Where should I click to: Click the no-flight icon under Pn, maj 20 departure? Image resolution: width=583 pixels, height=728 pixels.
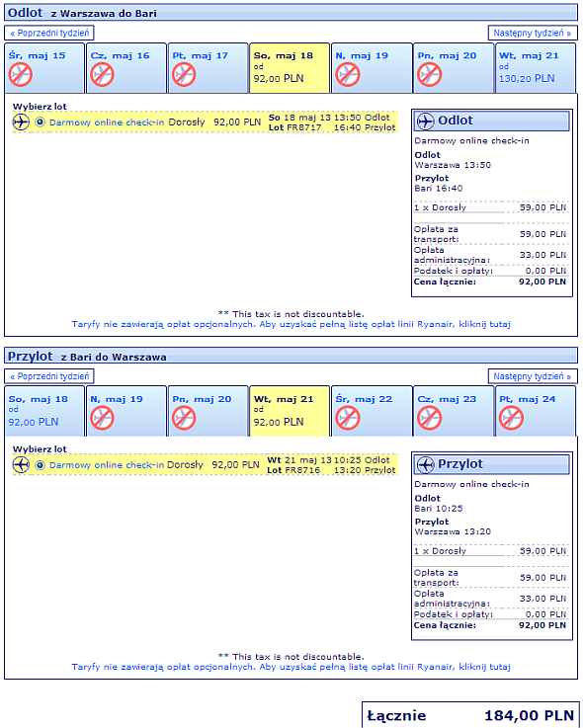pyautogui.click(x=429, y=75)
